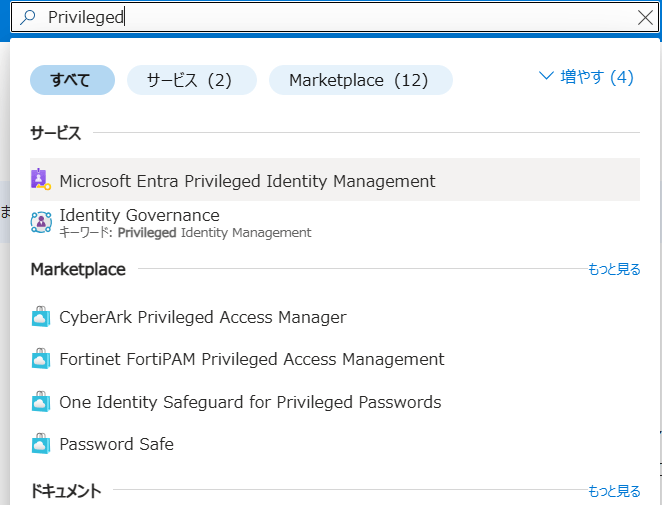
Task: Click into the Privileged search field
Action: (334, 17)
